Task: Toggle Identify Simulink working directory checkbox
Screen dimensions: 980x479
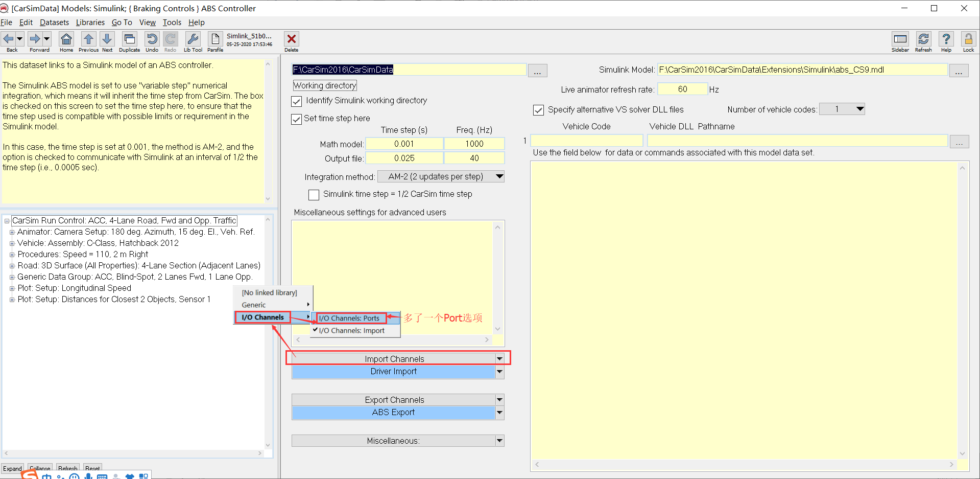Action: tap(297, 101)
